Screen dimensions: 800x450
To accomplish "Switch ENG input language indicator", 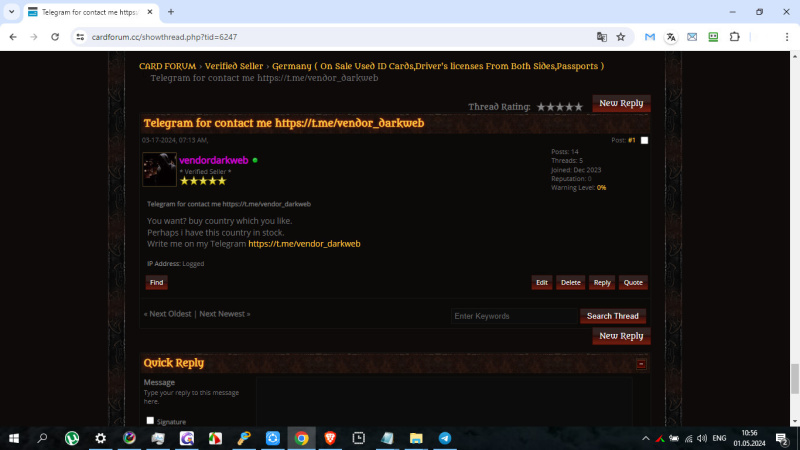I will (719, 438).
